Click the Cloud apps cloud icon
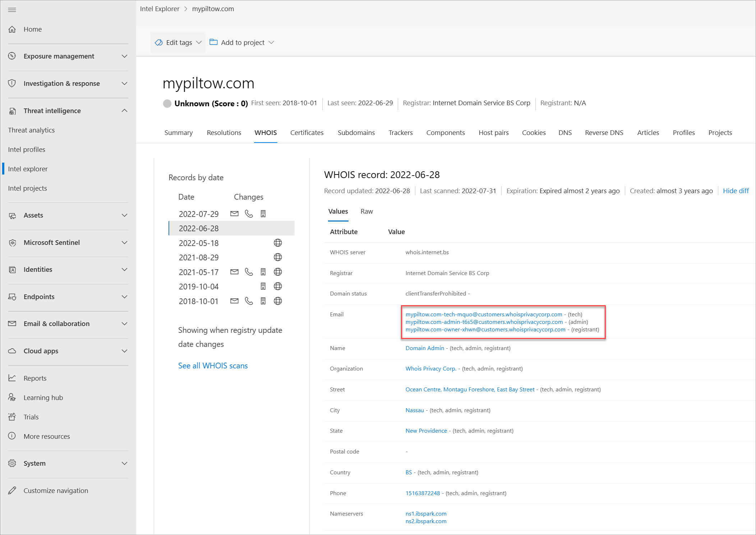This screenshot has width=756, height=535. click(x=12, y=351)
